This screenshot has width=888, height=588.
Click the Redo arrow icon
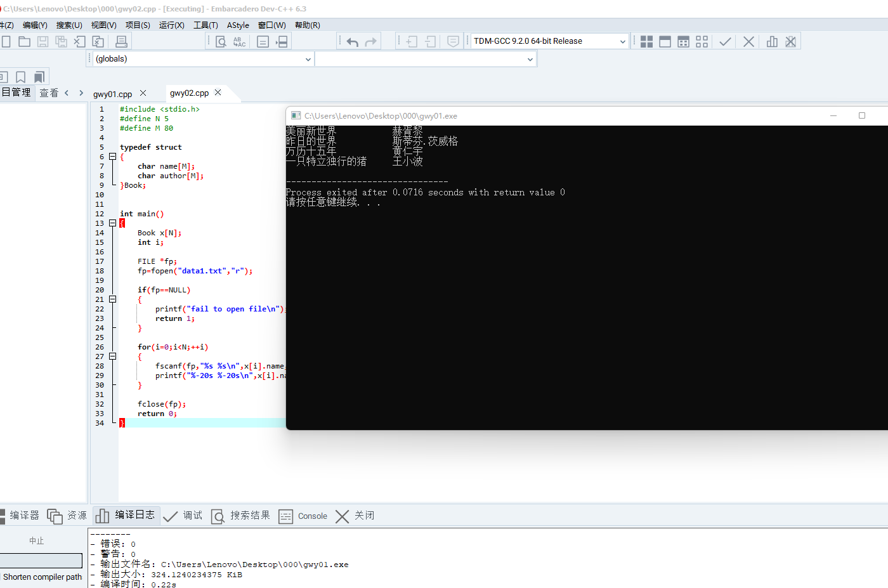[x=371, y=41]
